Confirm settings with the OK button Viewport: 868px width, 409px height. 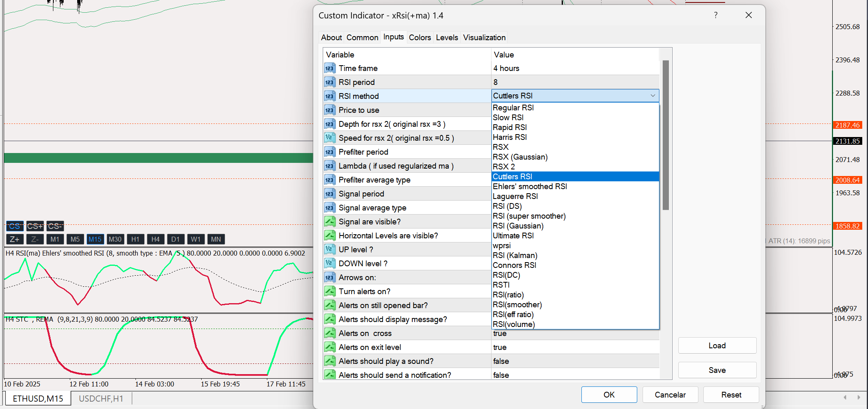click(x=609, y=395)
